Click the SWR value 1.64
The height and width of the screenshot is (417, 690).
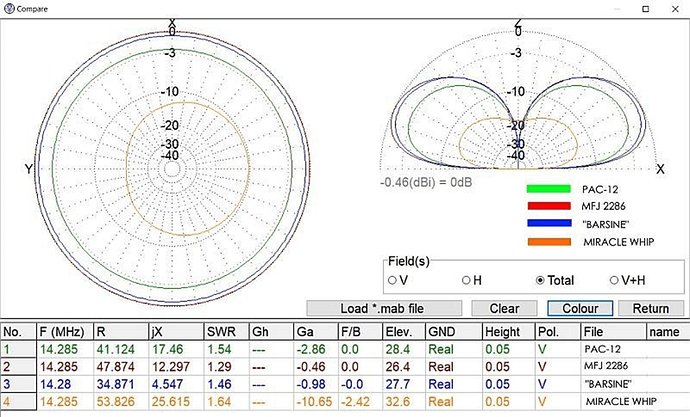coord(219,402)
